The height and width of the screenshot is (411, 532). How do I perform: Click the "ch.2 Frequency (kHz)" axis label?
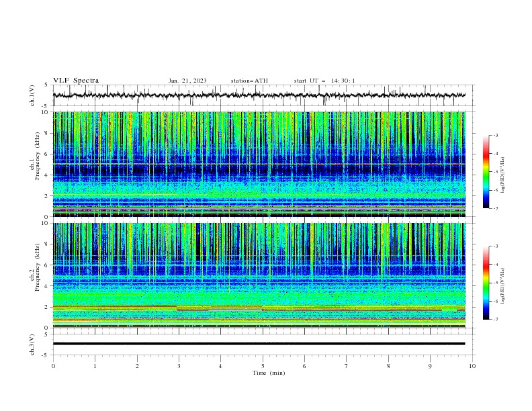(x=35, y=267)
